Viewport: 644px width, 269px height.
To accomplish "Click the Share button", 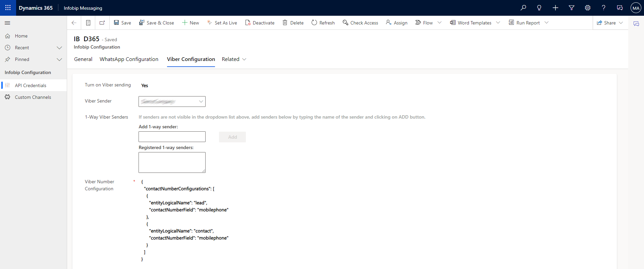I will [x=606, y=23].
